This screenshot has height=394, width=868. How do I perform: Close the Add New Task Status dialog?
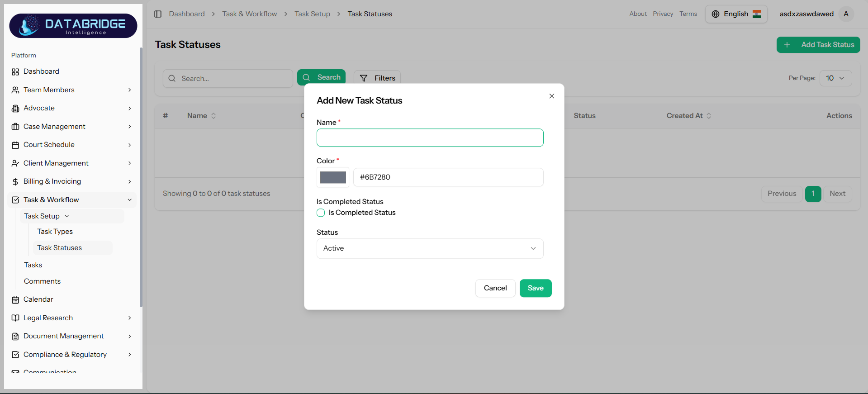click(x=552, y=96)
